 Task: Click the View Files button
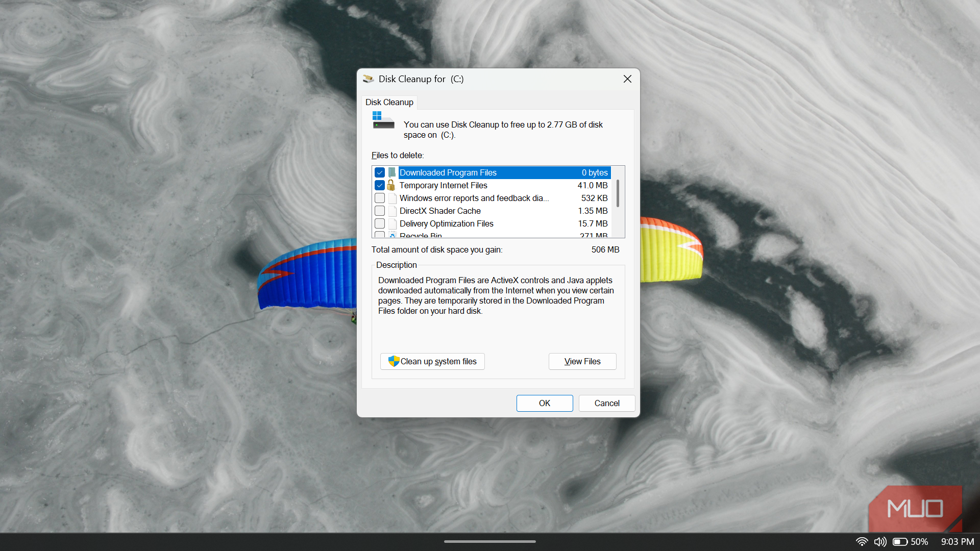[x=582, y=361]
